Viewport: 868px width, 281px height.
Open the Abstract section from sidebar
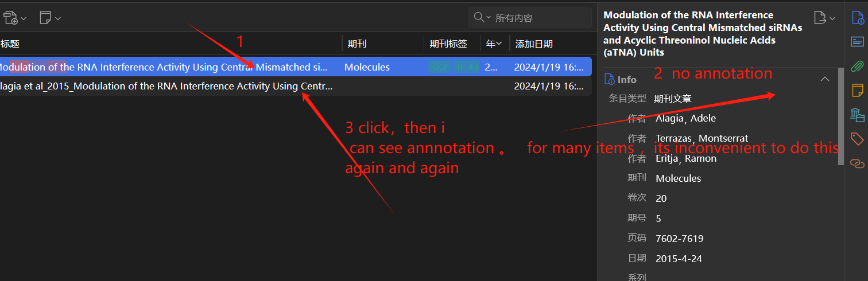pos(857,41)
